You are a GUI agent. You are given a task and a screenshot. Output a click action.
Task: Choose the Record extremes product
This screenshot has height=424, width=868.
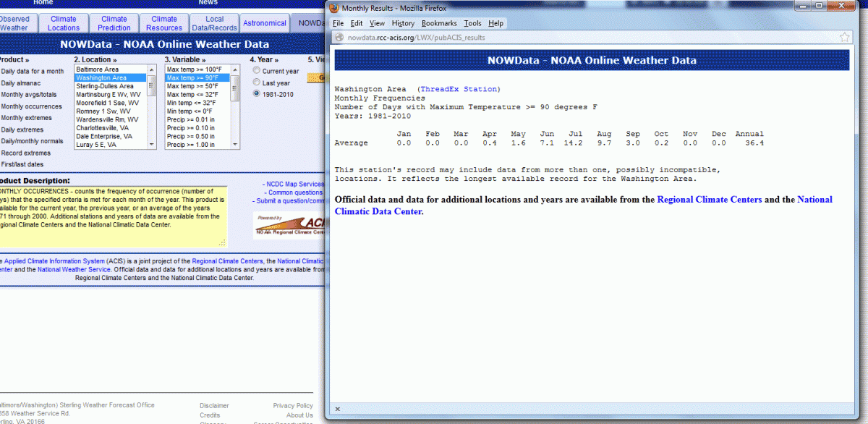[26, 153]
